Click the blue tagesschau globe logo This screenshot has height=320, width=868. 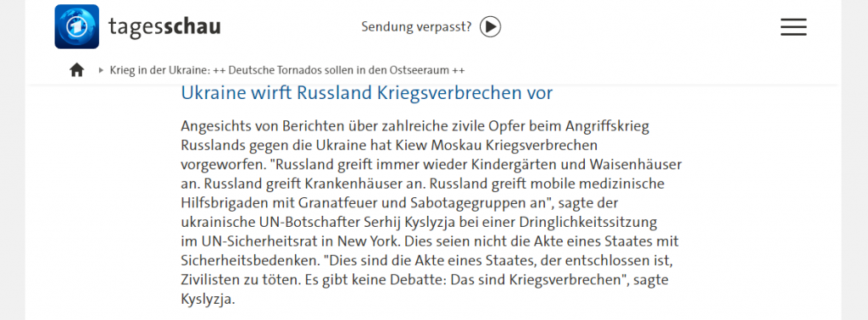[x=77, y=26]
